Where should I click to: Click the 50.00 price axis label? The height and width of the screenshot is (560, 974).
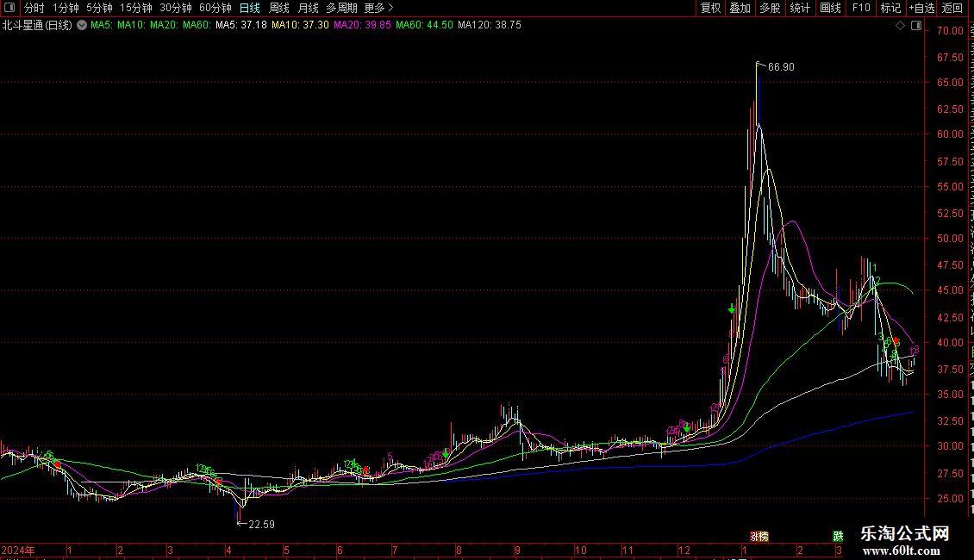pos(951,239)
